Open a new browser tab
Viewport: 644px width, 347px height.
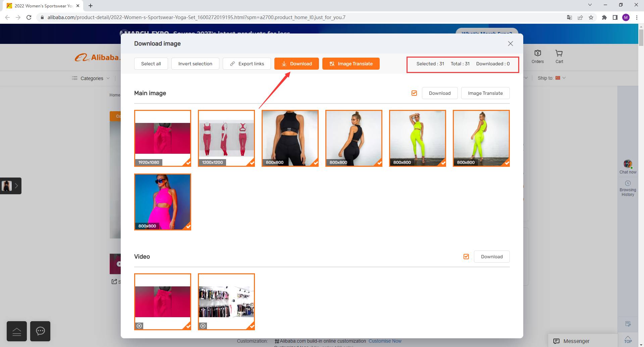pos(91,6)
